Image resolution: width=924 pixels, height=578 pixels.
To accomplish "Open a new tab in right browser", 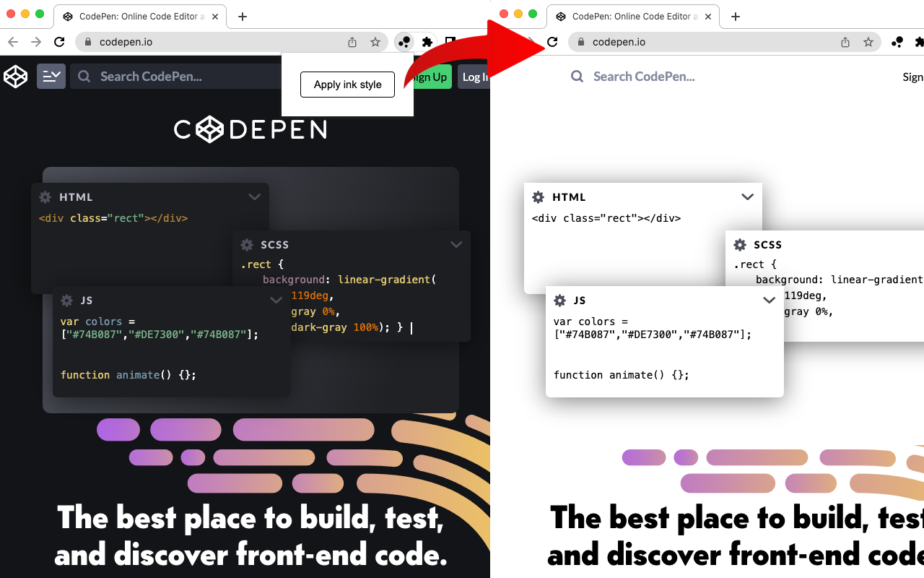I will click(x=736, y=17).
